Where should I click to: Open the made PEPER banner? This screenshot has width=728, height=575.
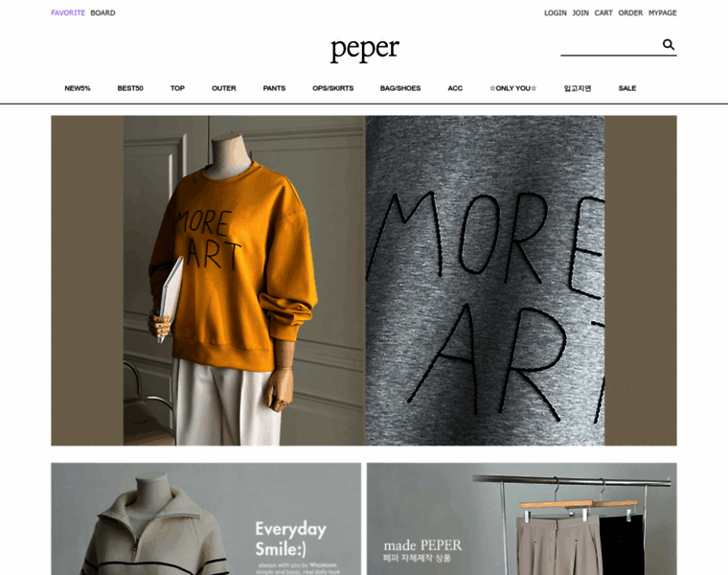522,518
